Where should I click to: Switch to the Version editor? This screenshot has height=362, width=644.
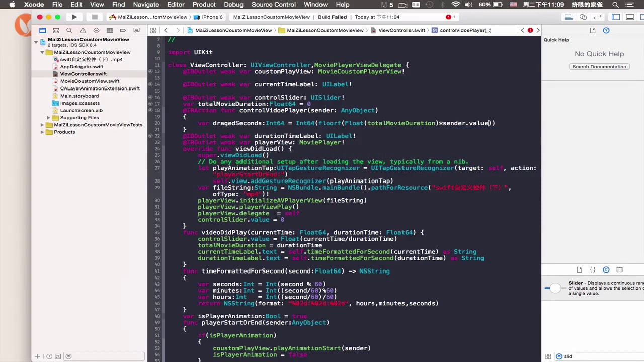[x=598, y=17]
